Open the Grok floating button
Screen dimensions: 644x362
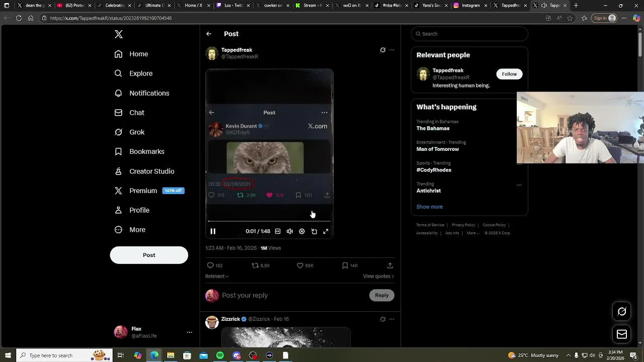(622, 311)
